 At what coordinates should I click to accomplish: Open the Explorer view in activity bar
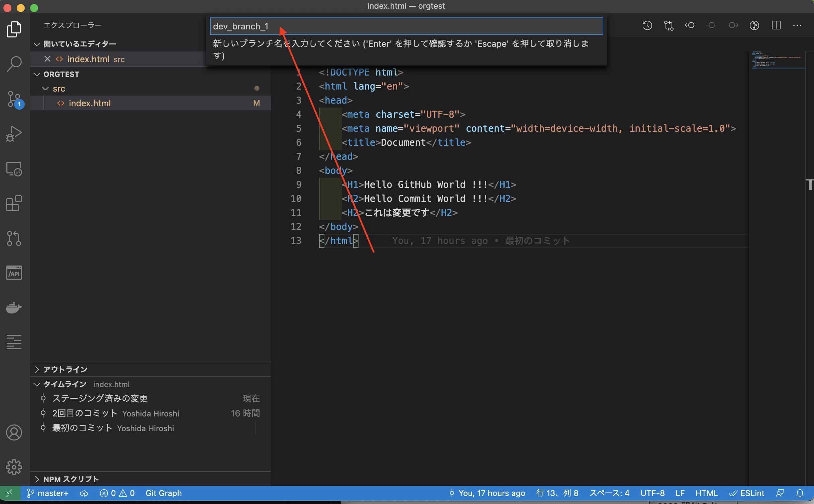[x=14, y=29]
